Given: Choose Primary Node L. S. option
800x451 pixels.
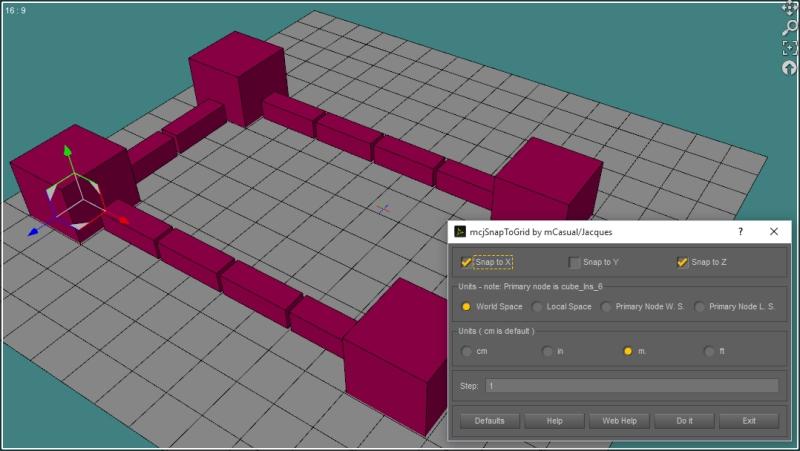Looking at the screenshot, I should pyautogui.click(x=699, y=307).
